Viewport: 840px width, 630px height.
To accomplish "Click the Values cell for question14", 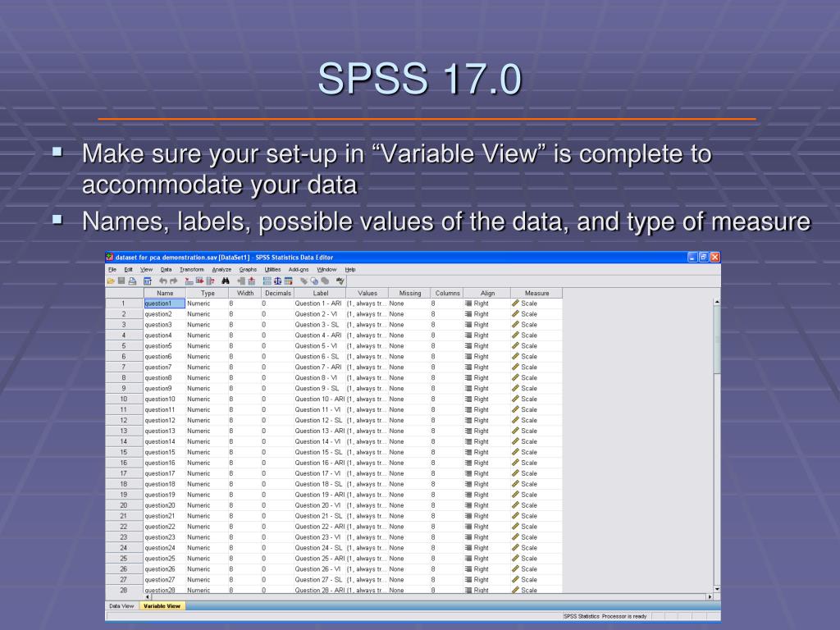I will 367,441.
